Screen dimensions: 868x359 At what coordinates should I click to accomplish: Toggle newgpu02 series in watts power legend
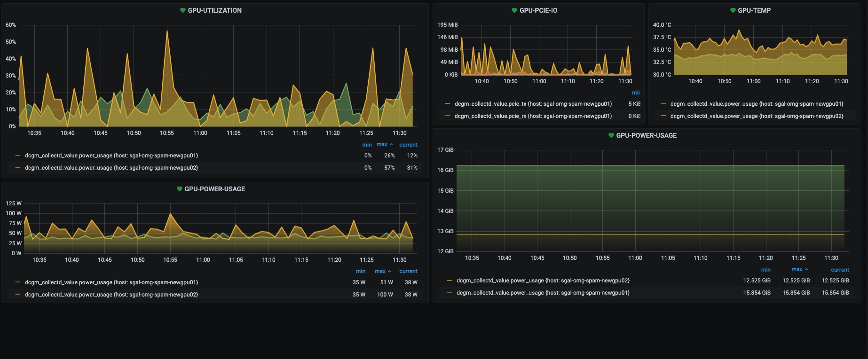111,295
